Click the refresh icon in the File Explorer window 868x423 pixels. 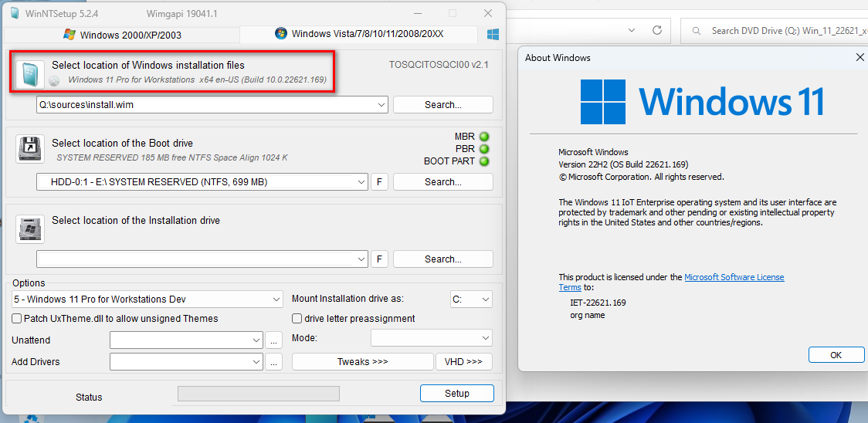(x=657, y=30)
